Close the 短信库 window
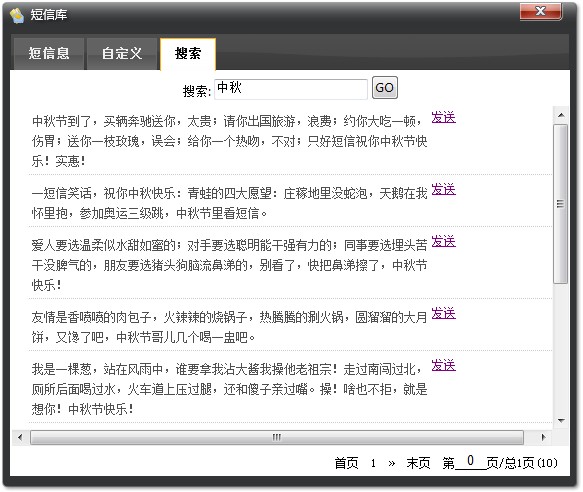 541,11
